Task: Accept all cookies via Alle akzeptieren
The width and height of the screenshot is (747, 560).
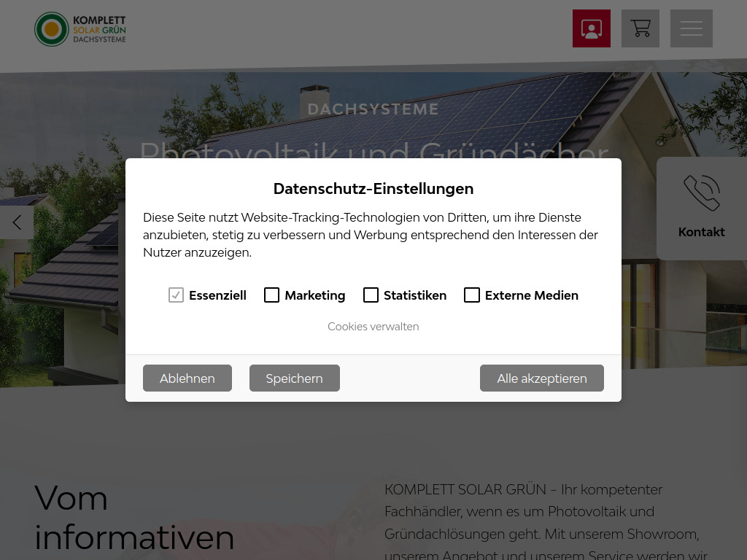Action: [x=541, y=378]
